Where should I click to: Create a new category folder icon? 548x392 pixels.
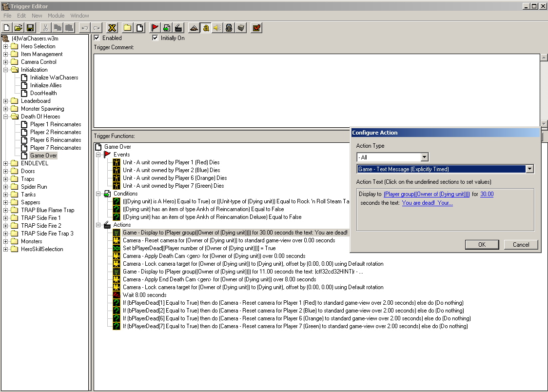click(127, 28)
